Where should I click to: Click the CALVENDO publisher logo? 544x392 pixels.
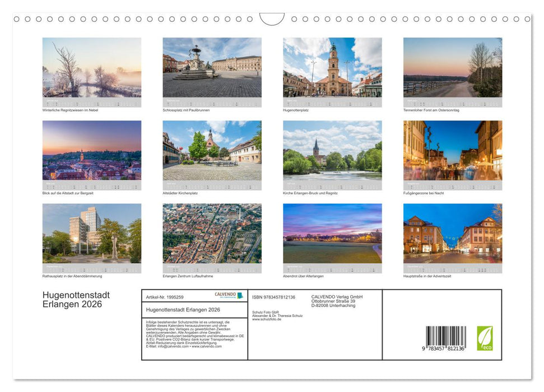point(227,296)
